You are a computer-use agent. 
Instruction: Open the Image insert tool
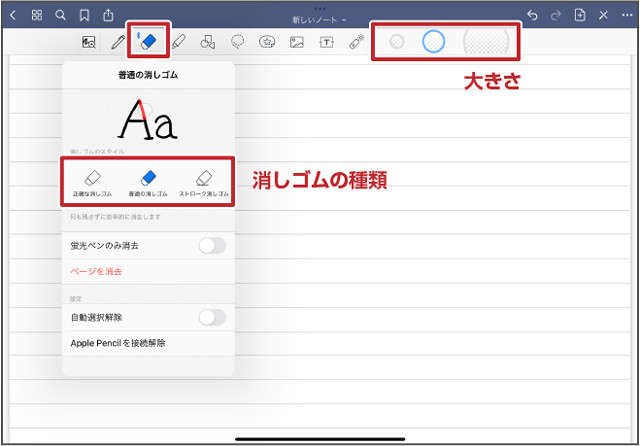pyautogui.click(x=297, y=42)
